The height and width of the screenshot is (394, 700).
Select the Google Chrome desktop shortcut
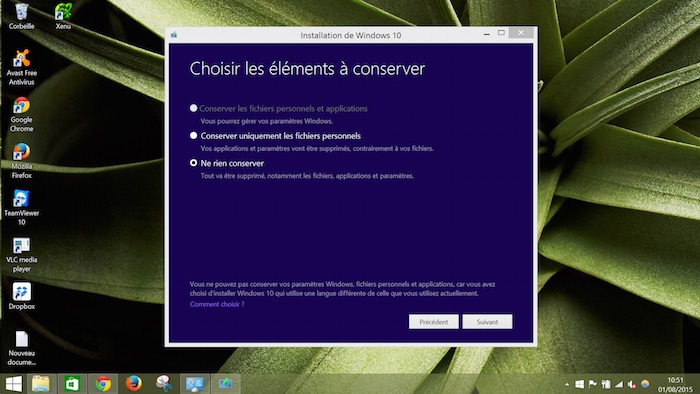click(21, 114)
